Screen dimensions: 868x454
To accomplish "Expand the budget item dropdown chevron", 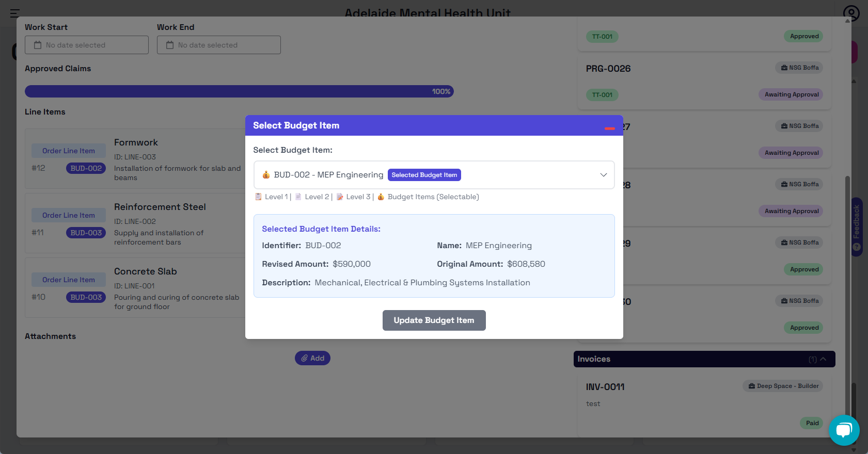I will [x=603, y=175].
